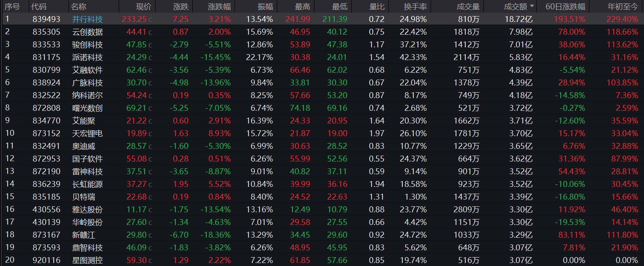The image size is (644, 266).
Task: Click 年初至今 value 111.80% for 新赣江
Action: click(x=623, y=235)
